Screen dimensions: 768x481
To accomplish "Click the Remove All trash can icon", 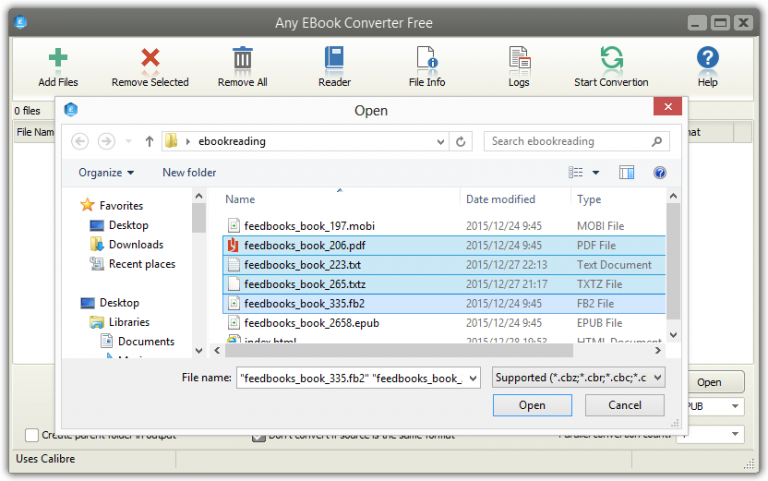I will 242,57.
